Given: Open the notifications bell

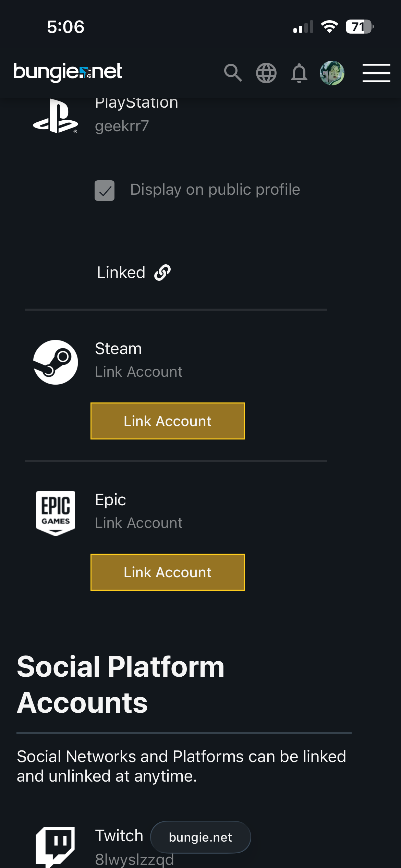Looking at the screenshot, I should (x=299, y=73).
